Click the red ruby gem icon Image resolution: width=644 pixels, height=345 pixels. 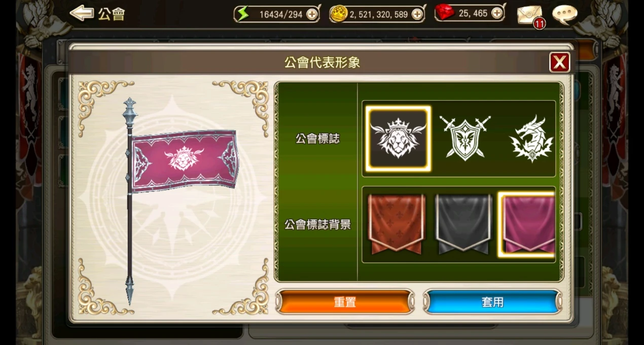(445, 13)
